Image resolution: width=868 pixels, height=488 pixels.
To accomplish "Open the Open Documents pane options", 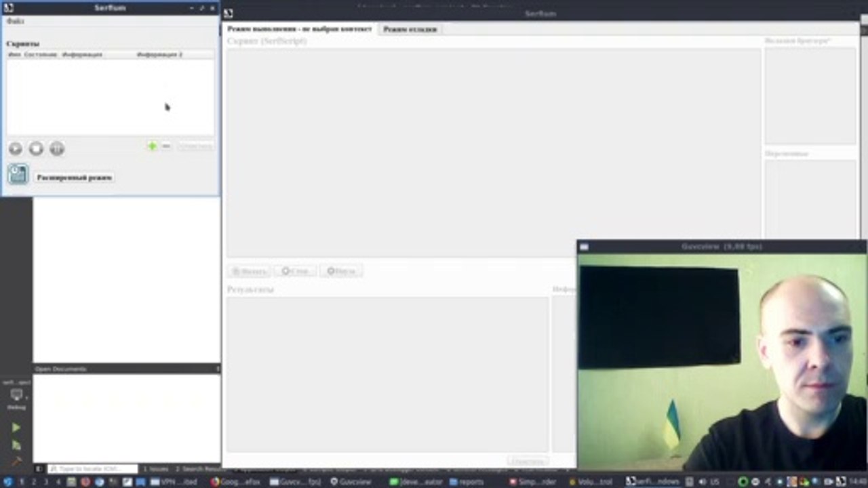I will [218, 369].
